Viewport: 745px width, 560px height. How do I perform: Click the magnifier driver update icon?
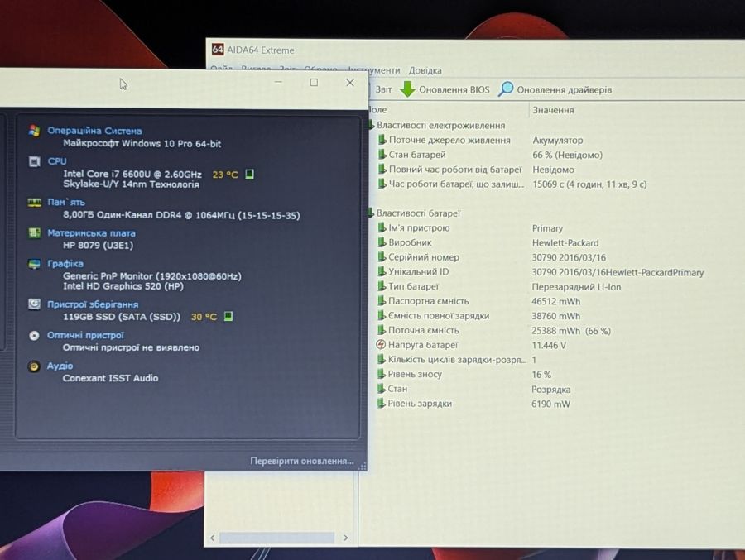pyautogui.click(x=506, y=89)
